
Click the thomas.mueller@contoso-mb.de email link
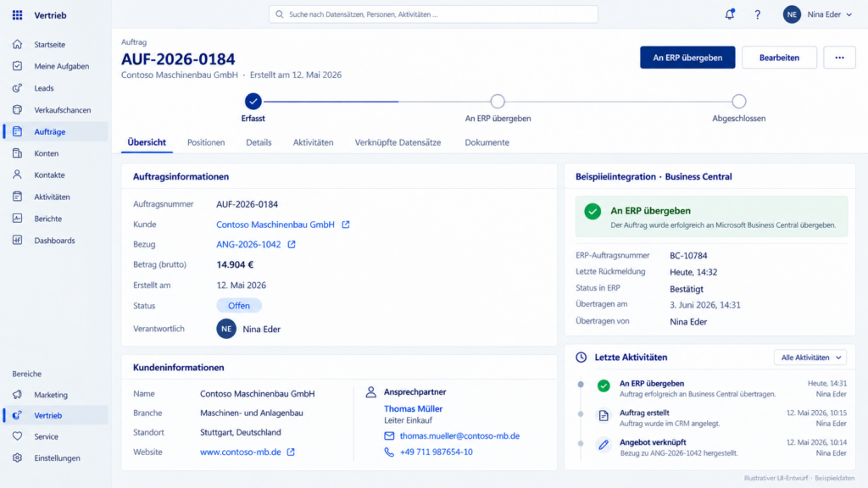coord(459,436)
